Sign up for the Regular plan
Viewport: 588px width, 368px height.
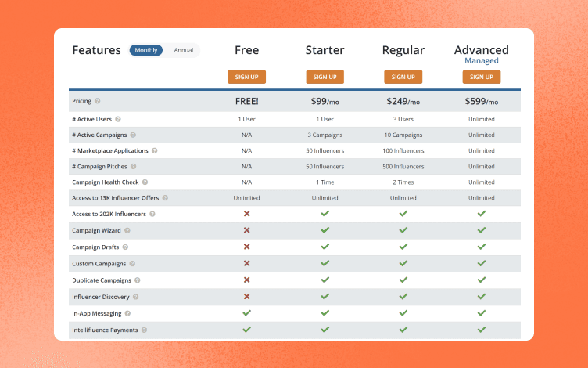coord(403,77)
